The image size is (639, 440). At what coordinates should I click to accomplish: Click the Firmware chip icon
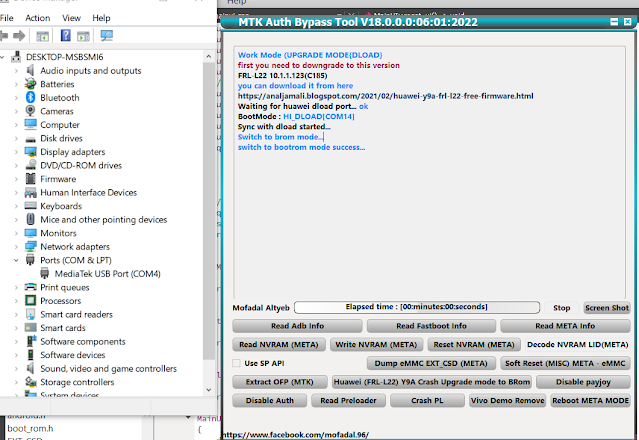(31, 178)
